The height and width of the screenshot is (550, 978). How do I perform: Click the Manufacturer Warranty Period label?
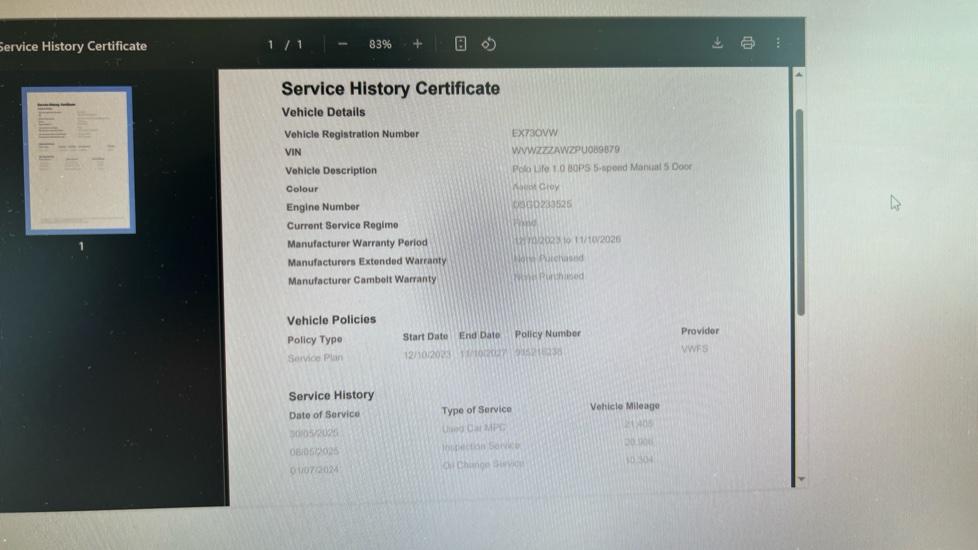357,243
